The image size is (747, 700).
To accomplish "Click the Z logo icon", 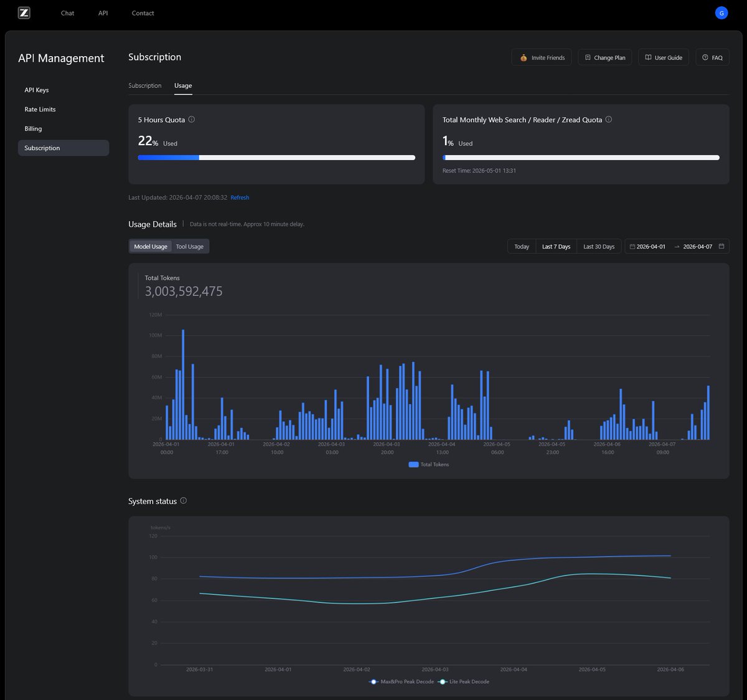I will tap(24, 12).
